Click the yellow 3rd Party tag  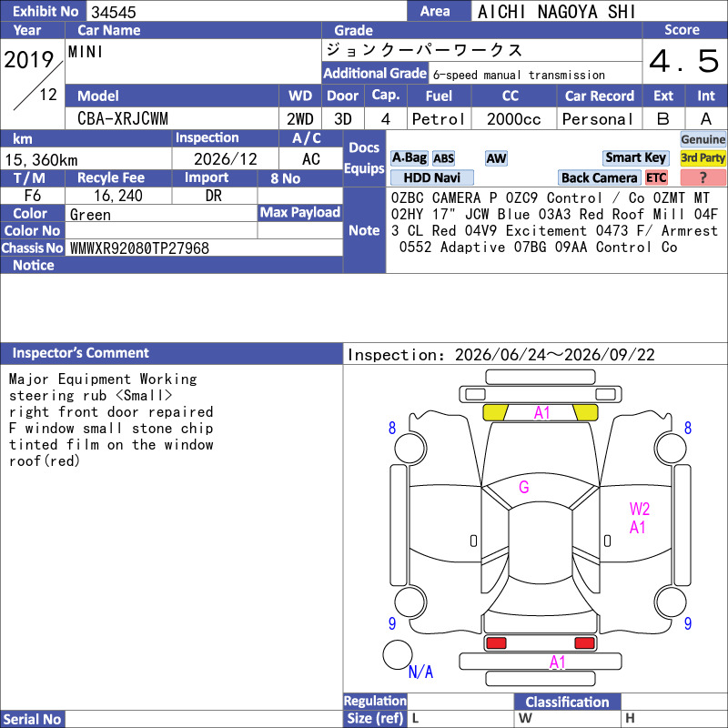(x=703, y=157)
